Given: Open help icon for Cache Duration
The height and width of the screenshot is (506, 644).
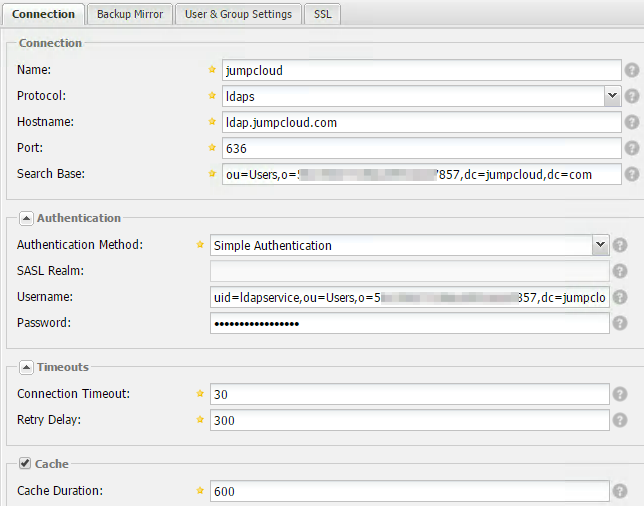Looking at the screenshot, I should coord(620,491).
